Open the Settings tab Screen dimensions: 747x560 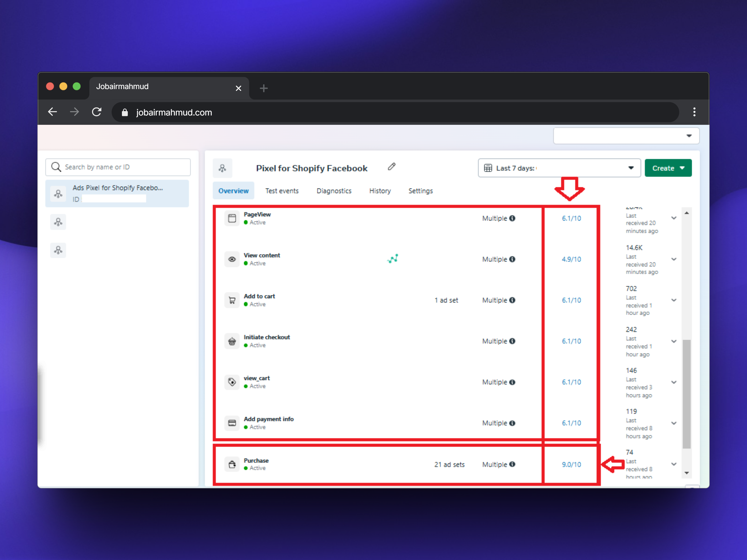(420, 191)
